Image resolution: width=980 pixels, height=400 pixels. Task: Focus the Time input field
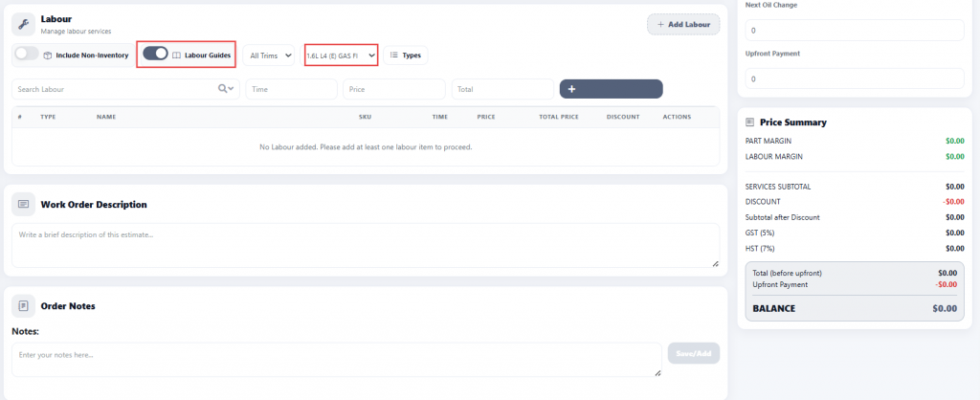[x=291, y=89]
